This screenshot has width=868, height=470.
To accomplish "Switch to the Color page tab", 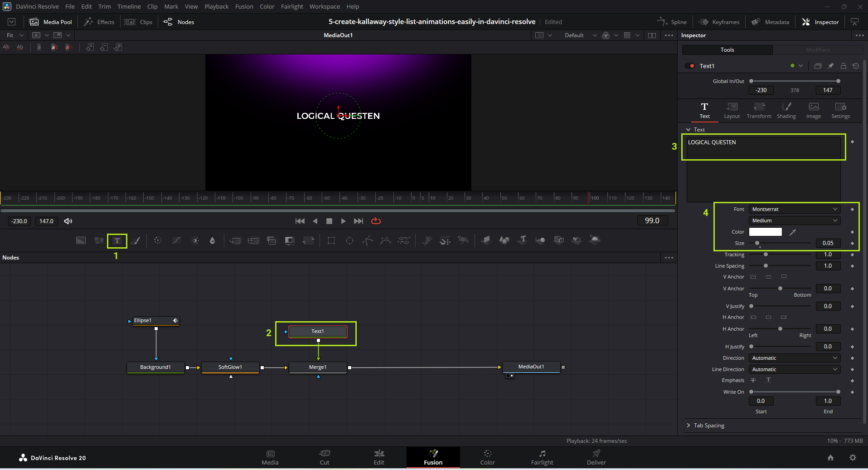I will 487,457.
